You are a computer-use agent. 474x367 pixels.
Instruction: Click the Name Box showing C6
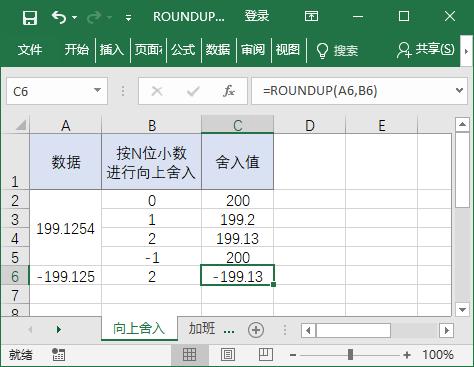click(x=49, y=91)
